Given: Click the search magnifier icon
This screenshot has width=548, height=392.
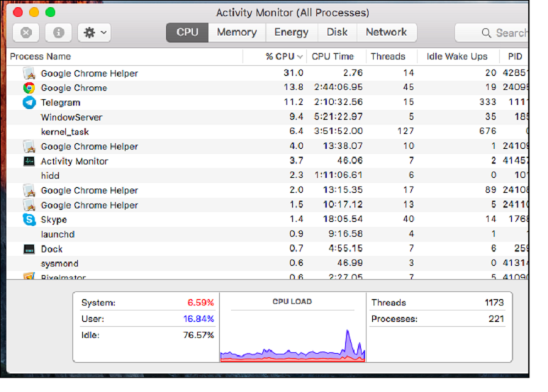Looking at the screenshot, I should click(x=486, y=33).
